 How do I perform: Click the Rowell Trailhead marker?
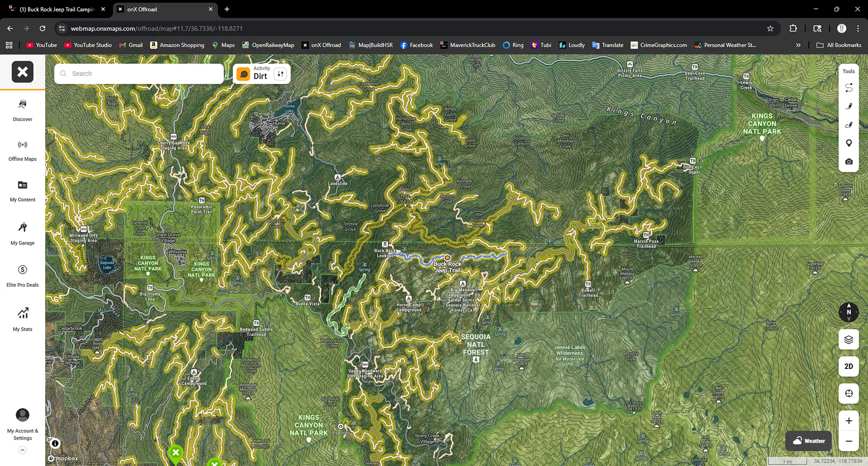[588, 284]
